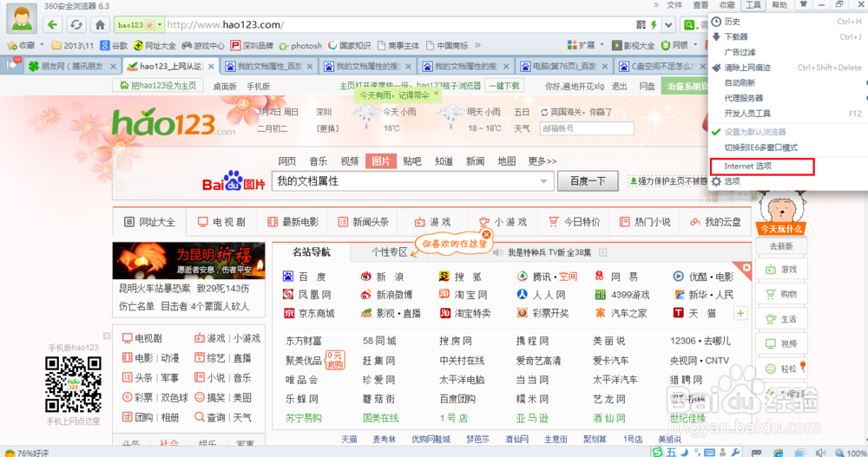Click the 为昆明祈福 news thumbnail
Screen dimensions: 868x457
188,260
